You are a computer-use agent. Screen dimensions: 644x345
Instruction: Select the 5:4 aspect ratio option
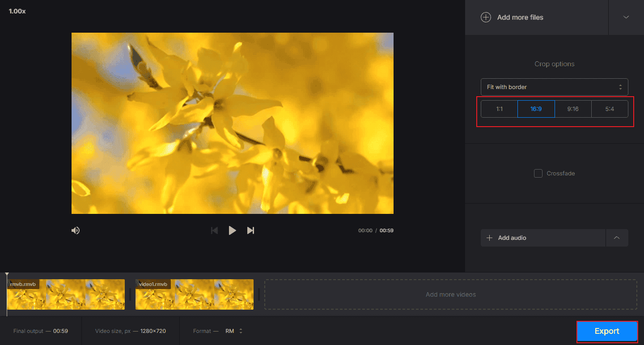click(610, 109)
